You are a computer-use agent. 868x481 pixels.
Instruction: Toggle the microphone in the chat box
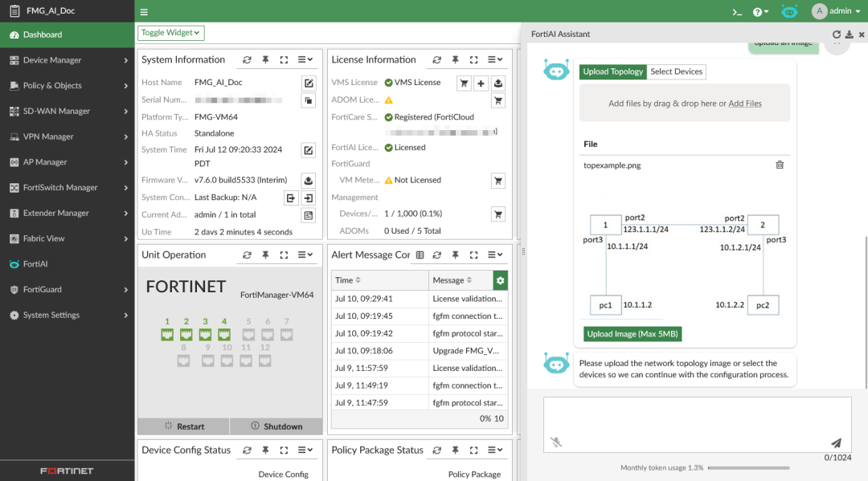(556, 442)
